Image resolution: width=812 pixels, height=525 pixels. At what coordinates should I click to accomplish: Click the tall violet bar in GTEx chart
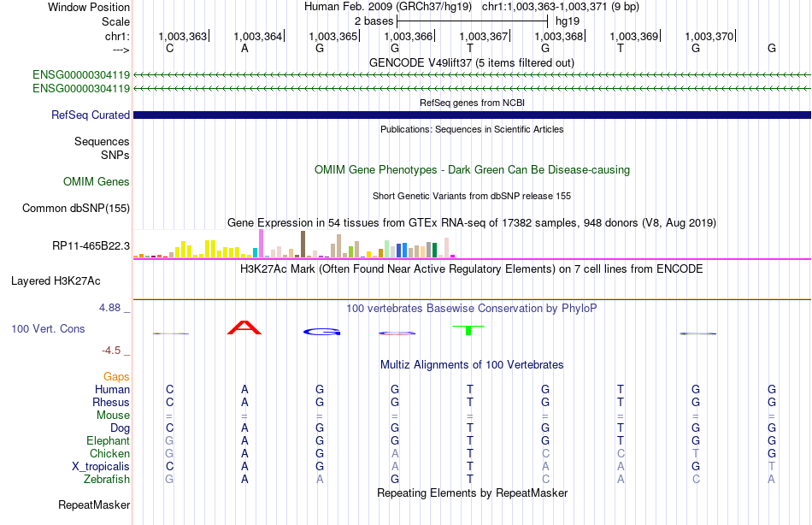262,244
